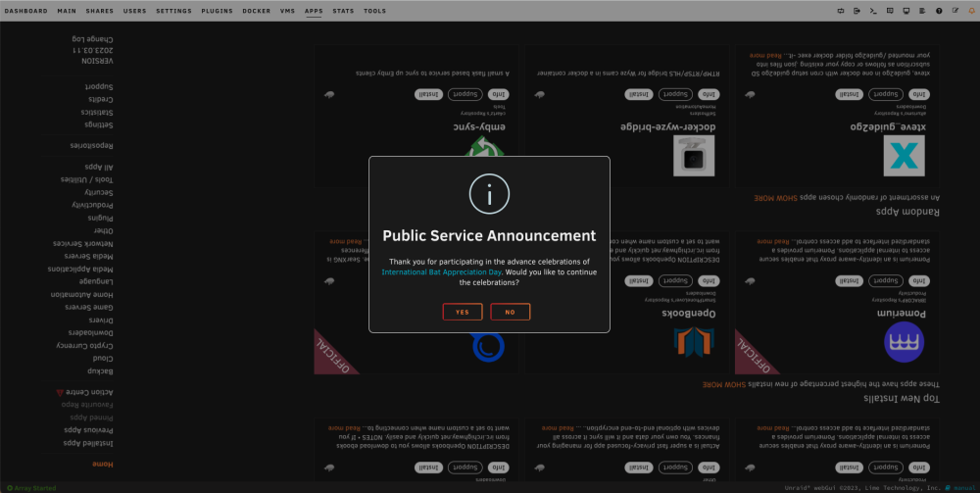Click the OpenBooks book logo

[x=694, y=342]
